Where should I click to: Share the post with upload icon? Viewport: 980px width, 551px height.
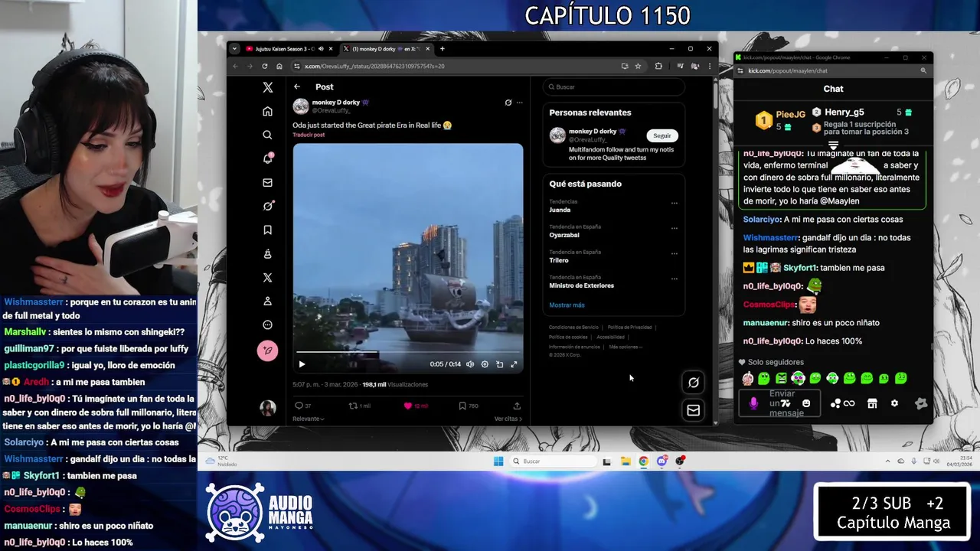tap(517, 406)
